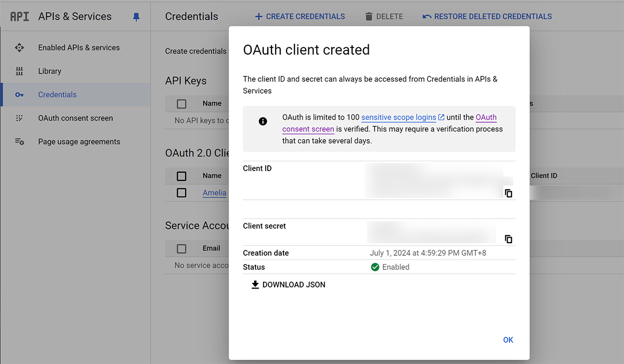
Task: Click the OAuth consent screen sidebar icon
Action: (19, 118)
